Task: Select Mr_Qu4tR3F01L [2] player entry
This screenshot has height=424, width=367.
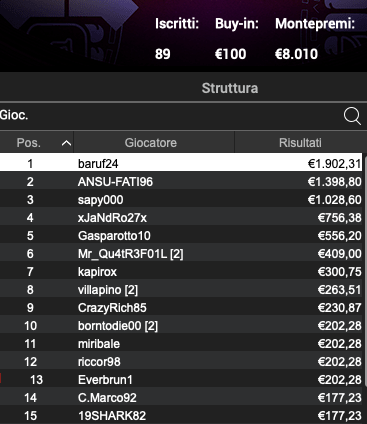Action: (181, 254)
